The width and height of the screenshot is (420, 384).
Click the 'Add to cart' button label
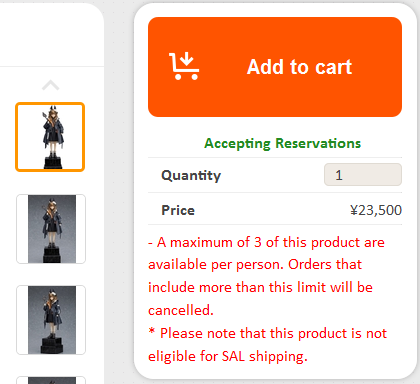(299, 67)
